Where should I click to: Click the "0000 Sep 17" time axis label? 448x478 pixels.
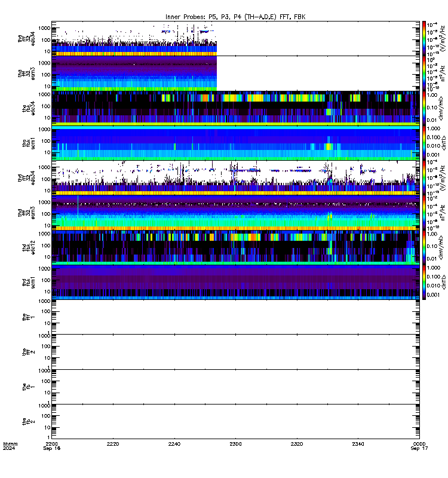pos(419,446)
